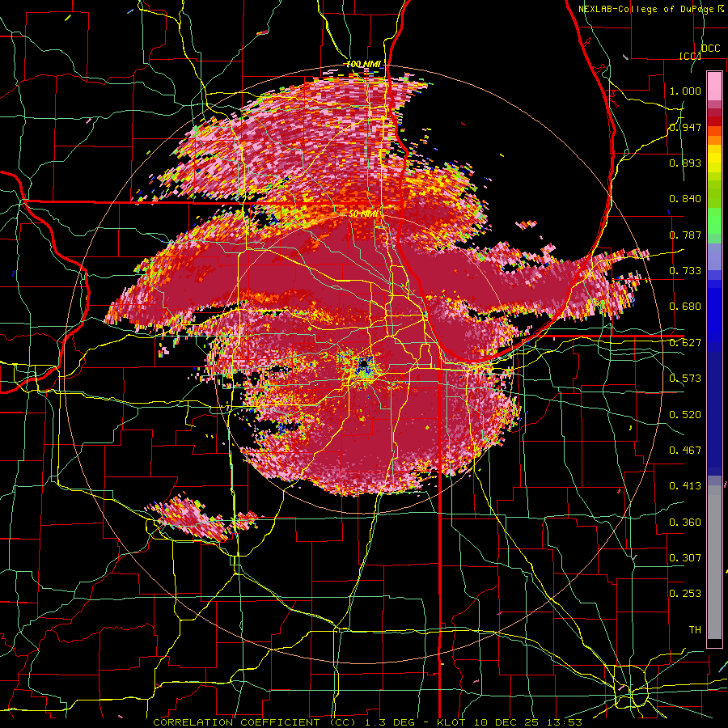Select the 0.893 legend value
This screenshot has height=728, width=728.
pos(685,163)
